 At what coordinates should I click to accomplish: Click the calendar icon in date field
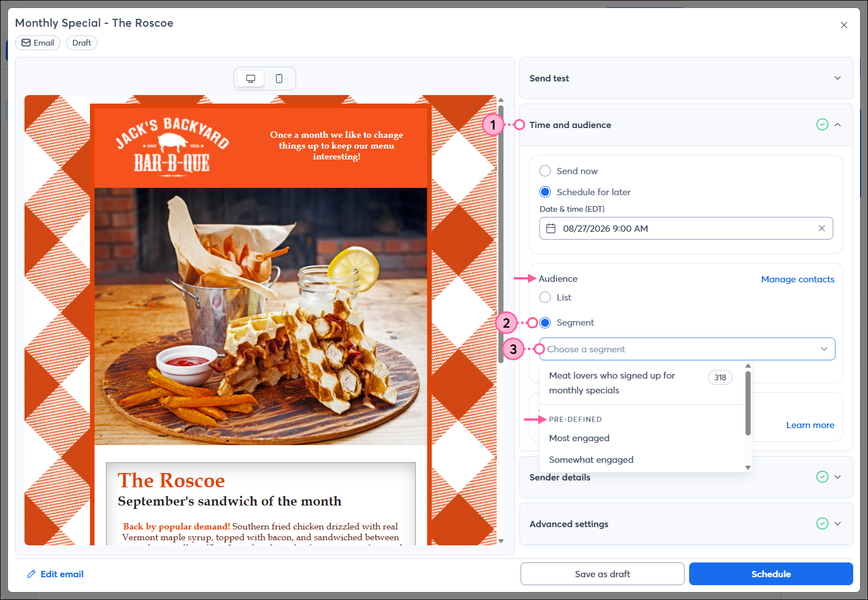coord(551,228)
